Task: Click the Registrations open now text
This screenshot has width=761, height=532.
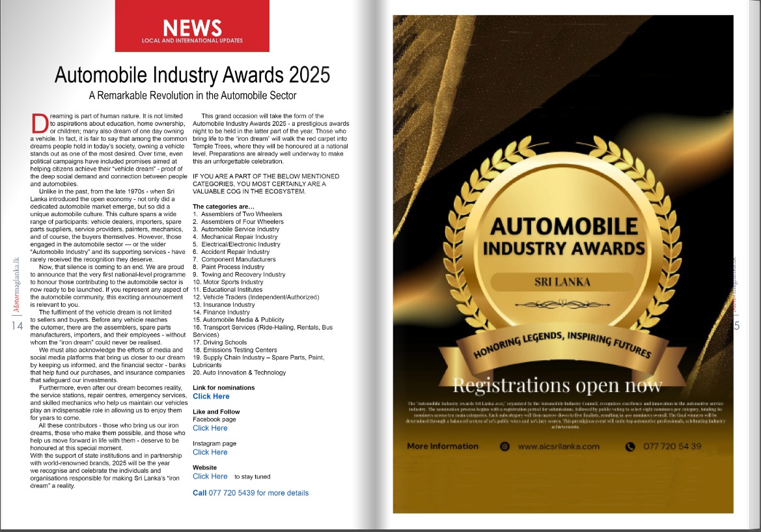Action: pyautogui.click(x=557, y=385)
